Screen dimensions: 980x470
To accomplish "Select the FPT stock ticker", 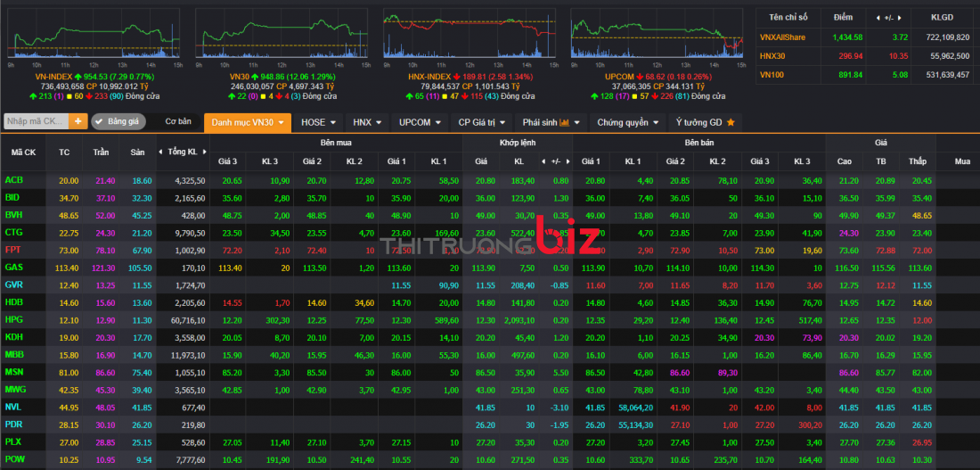I will coord(13,250).
